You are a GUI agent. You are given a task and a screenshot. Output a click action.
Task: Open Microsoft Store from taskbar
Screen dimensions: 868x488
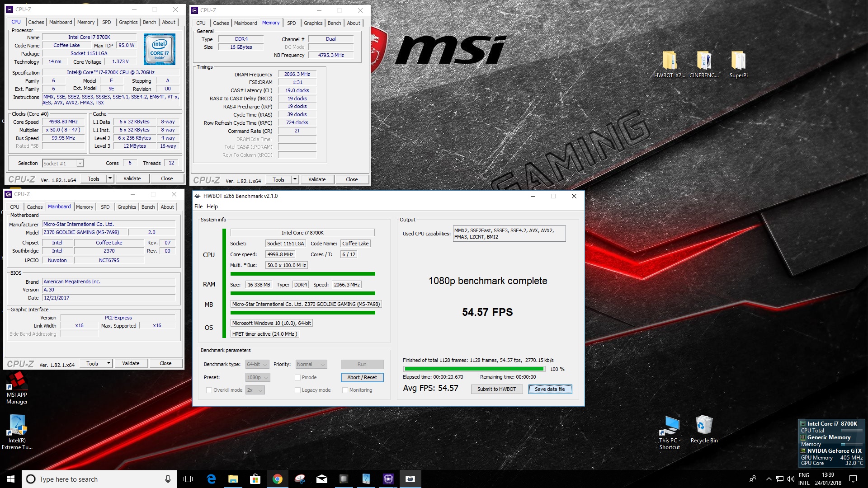click(255, 479)
